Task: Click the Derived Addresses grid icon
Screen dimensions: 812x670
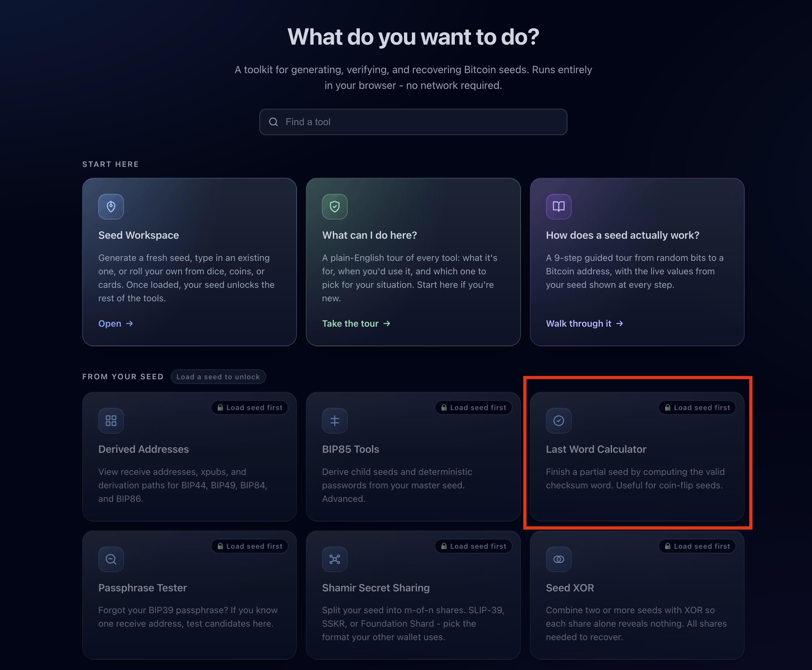Action: pyautogui.click(x=111, y=420)
